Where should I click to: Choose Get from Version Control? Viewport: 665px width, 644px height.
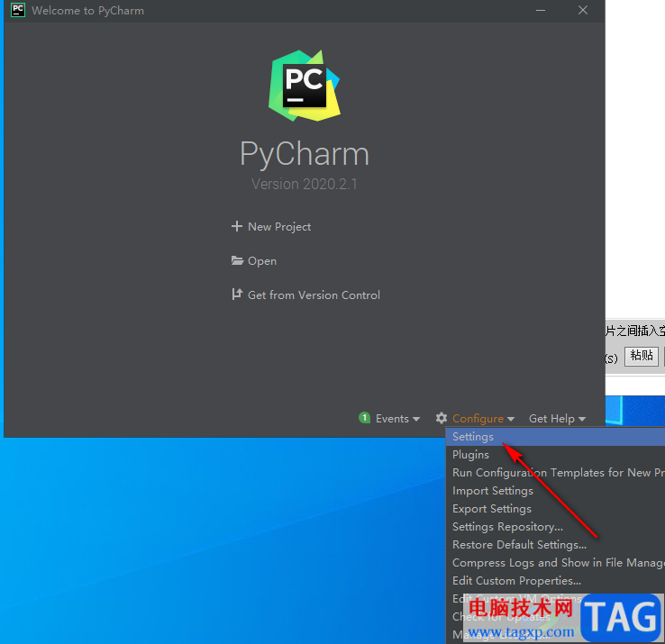click(x=305, y=295)
